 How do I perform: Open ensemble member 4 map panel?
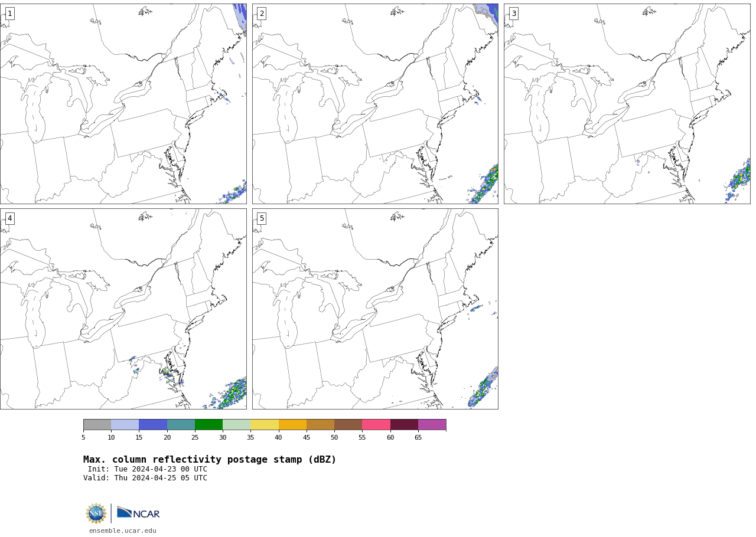(123, 309)
